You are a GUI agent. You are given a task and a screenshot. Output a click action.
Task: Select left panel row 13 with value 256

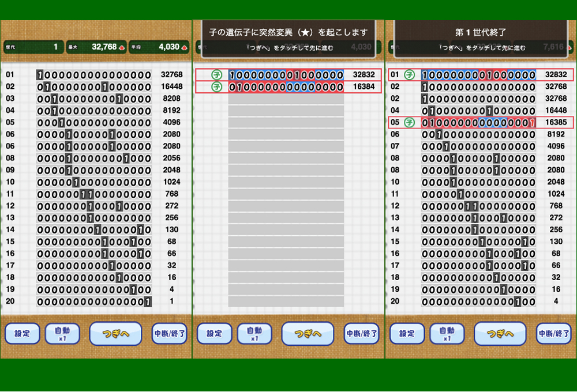tap(94, 218)
